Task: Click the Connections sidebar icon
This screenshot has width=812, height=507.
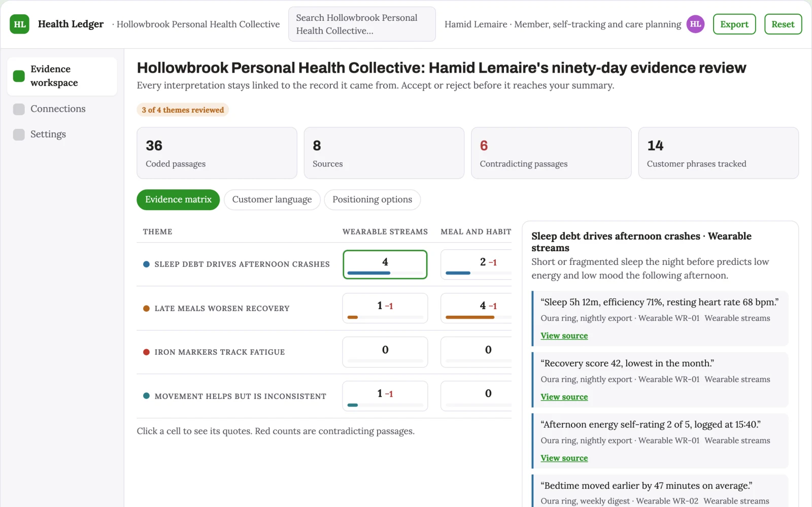Action: pyautogui.click(x=19, y=109)
